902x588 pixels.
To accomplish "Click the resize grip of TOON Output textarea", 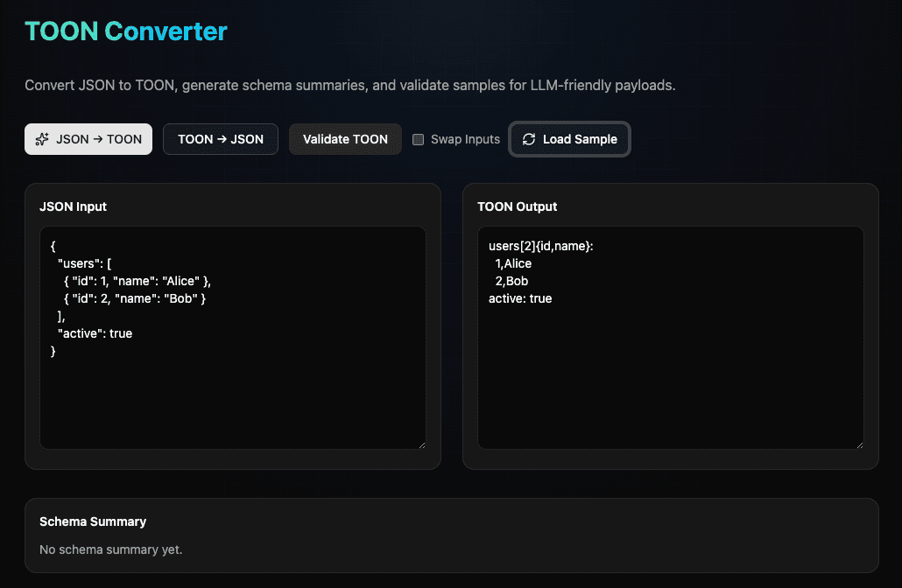I will tap(858, 444).
